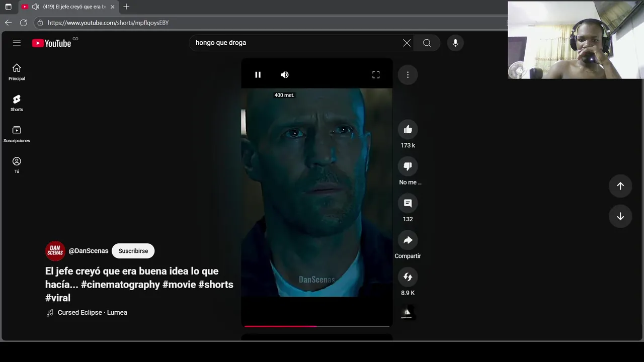The width and height of the screenshot is (644, 362).
Task: Pause the playing short
Action: click(258, 75)
